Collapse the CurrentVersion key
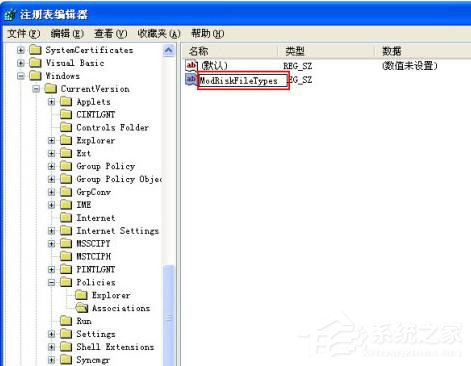471x366 pixels. 36,89
